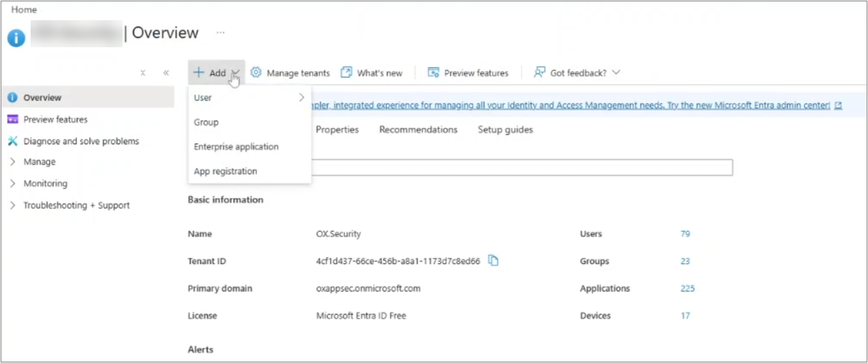This screenshot has width=868, height=363.
Task: Choose Enterprise application from Add menu
Action: point(236,147)
